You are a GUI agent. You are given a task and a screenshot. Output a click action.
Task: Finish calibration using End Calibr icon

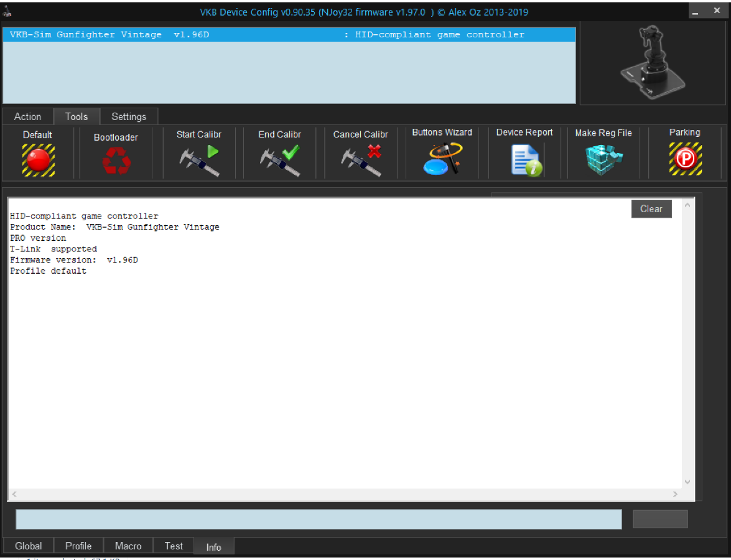click(x=280, y=161)
